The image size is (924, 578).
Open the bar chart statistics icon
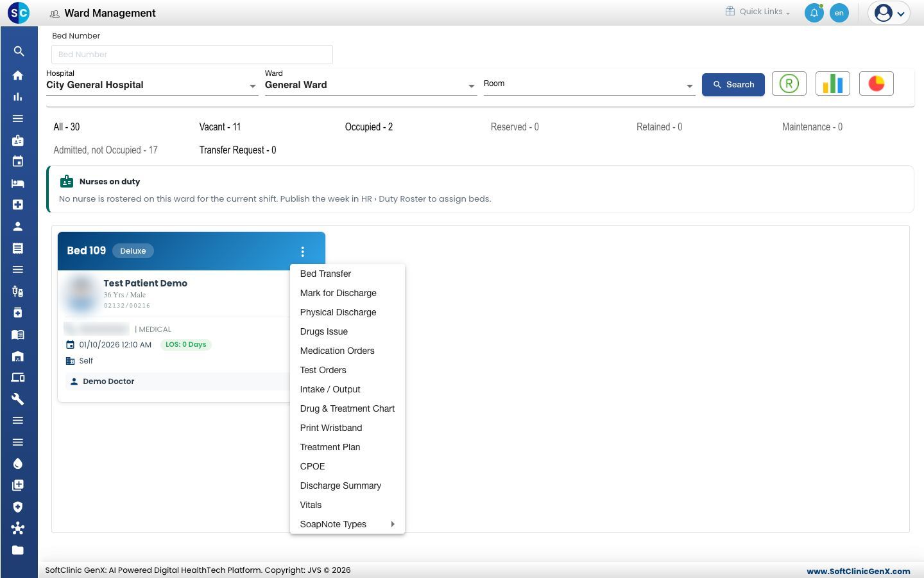[x=832, y=83]
